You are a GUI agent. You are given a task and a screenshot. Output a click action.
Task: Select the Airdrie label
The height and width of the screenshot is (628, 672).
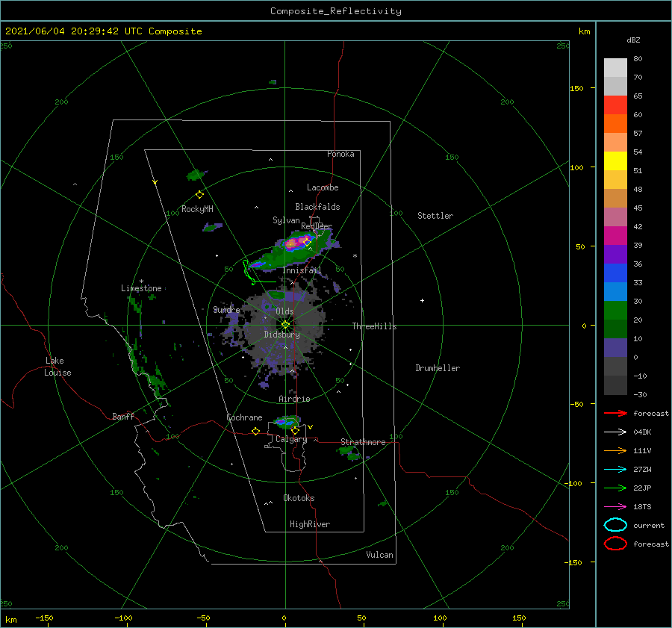294,399
